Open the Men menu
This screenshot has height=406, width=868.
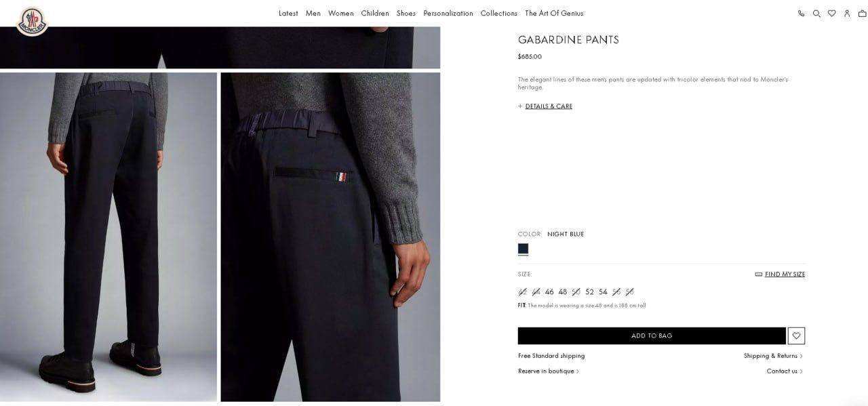(x=313, y=14)
